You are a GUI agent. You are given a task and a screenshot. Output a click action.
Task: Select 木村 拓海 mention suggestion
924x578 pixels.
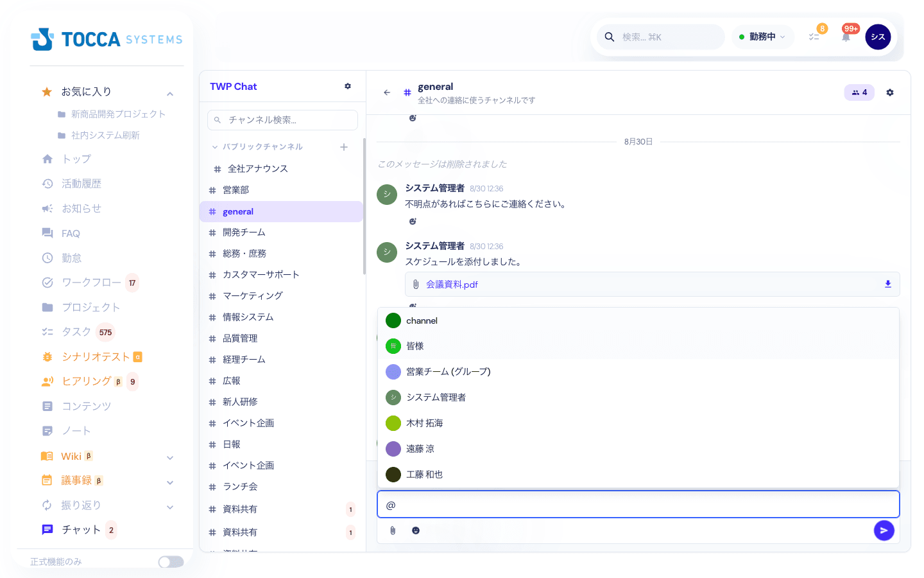638,423
